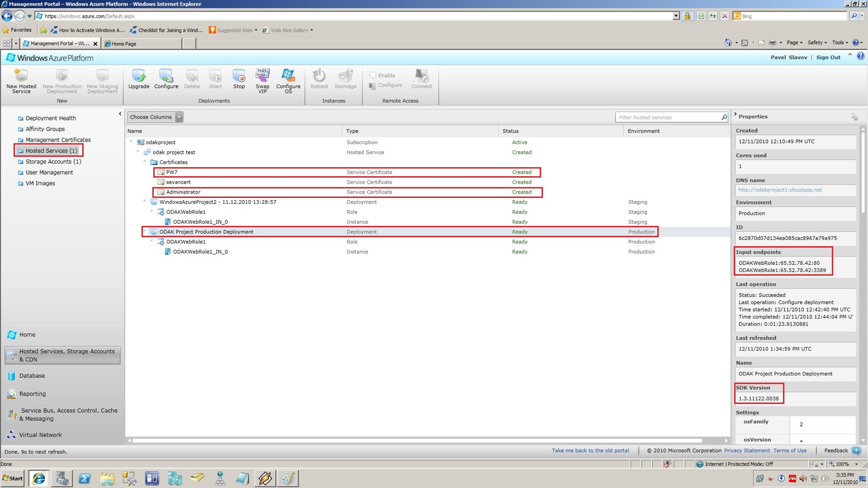Image resolution: width=868 pixels, height=488 pixels.
Task: Click Take me back to old portal
Action: tap(590, 450)
